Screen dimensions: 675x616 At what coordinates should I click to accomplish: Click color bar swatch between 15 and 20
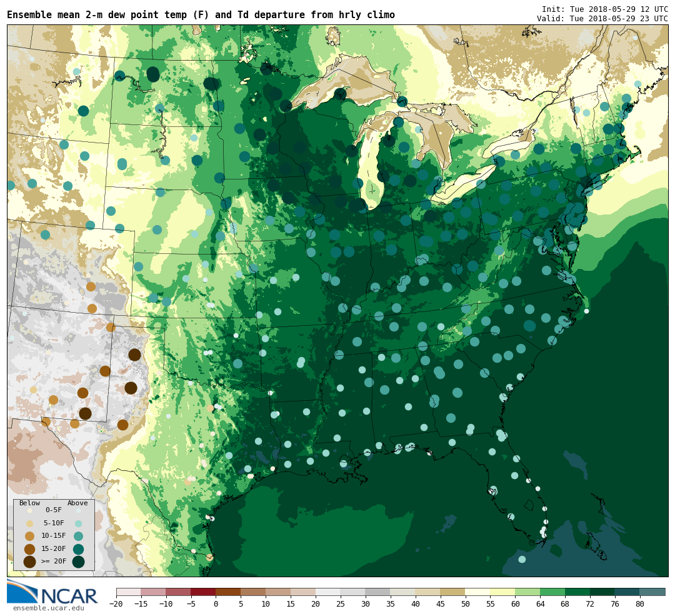[x=304, y=592]
